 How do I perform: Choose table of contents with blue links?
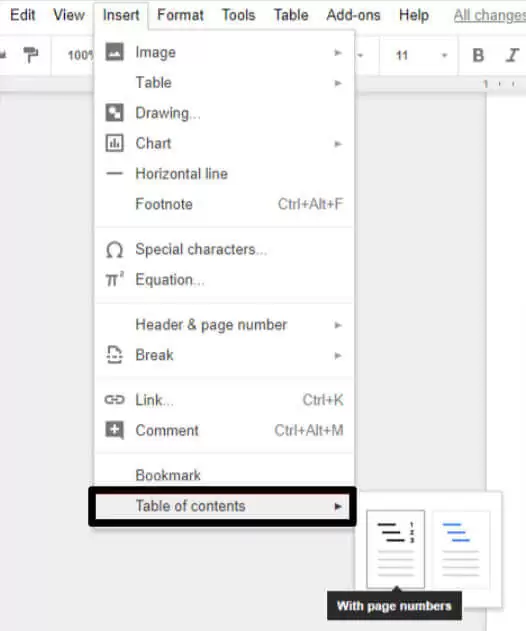461,549
